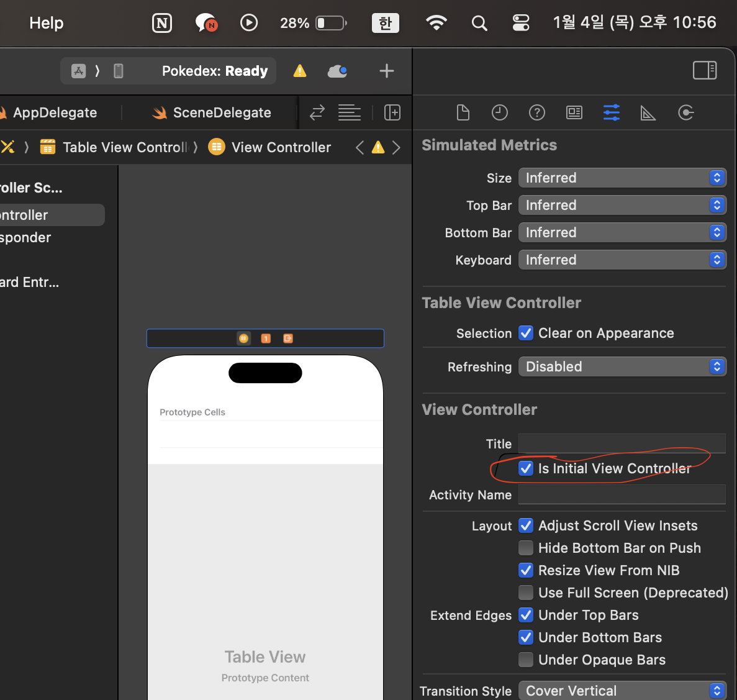Open the Attributes inspector tab
Screen dimensions: 737x700
pos(611,113)
